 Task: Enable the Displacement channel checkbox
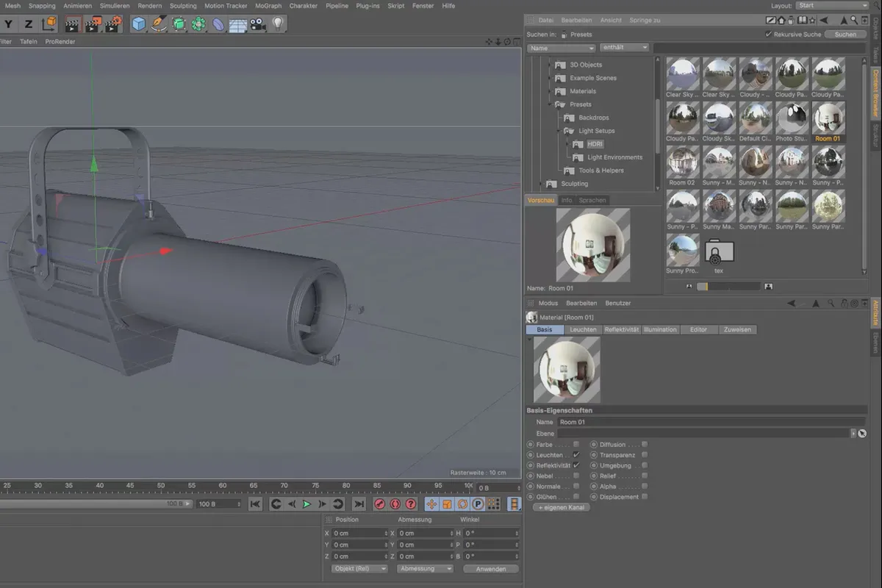pyautogui.click(x=645, y=497)
